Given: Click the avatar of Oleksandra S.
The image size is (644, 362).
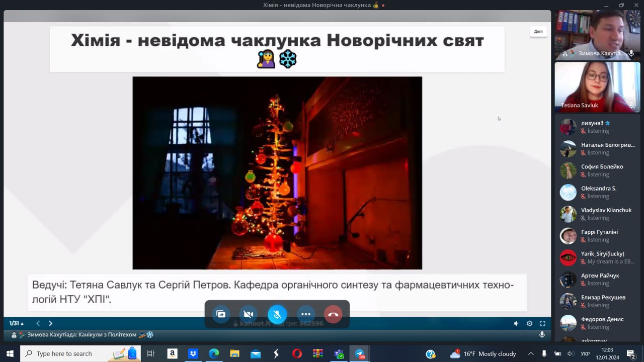Looking at the screenshot, I should [568, 192].
